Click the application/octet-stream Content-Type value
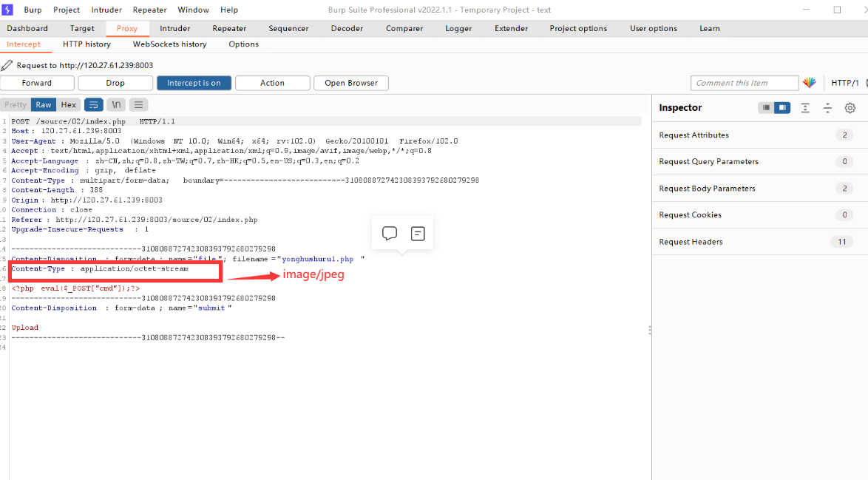 pyautogui.click(x=134, y=268)
